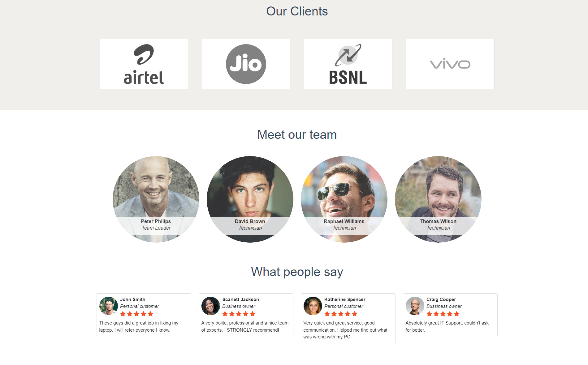Viewport: 588px width, 365px height.
Task: Click the 'What people say' heading
Action: [x=297, y=272]
